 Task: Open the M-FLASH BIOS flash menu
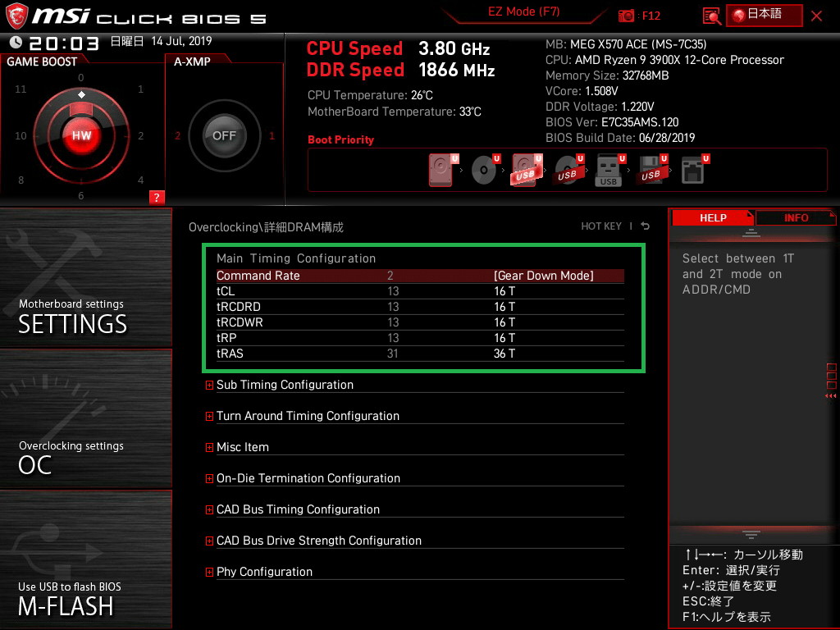tap(85, 559)
